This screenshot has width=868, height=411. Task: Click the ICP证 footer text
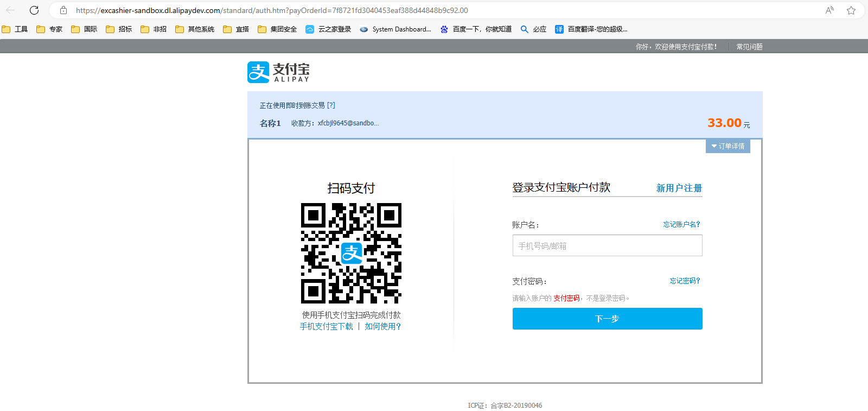[x=505, y=406]
